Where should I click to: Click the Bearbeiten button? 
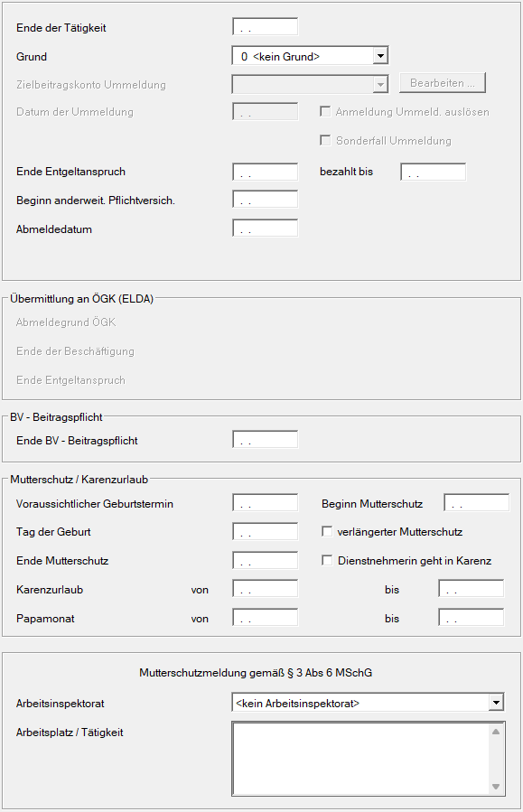pyautogui.click(x=443, y=83)
